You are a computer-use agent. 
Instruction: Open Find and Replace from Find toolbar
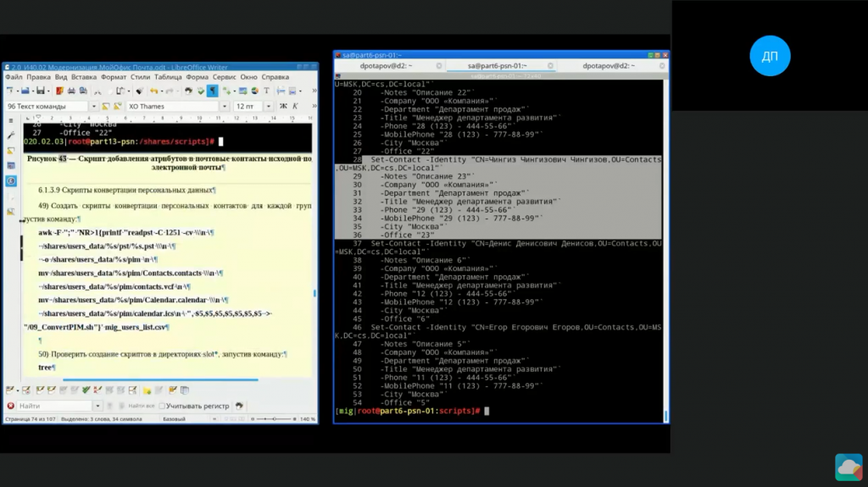click(x=239, y=406)
